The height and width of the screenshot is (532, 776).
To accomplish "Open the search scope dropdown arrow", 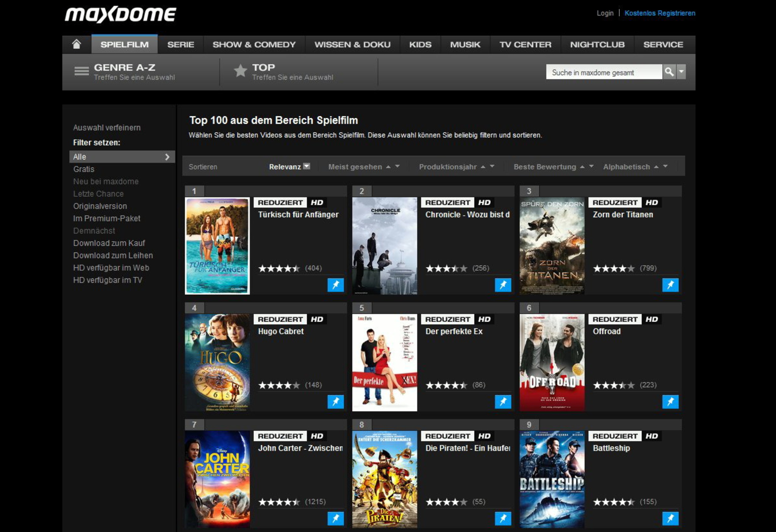I will [x=681, y=72].
